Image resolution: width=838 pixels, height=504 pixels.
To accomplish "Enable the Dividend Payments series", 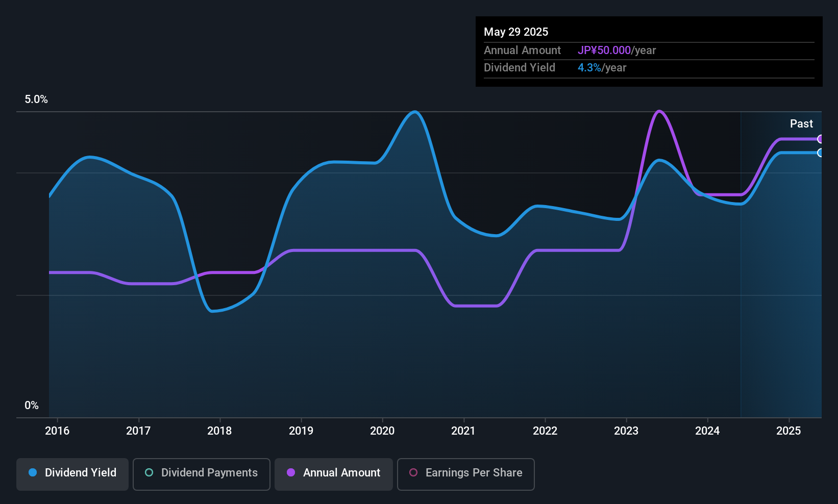I will (201, 474).
